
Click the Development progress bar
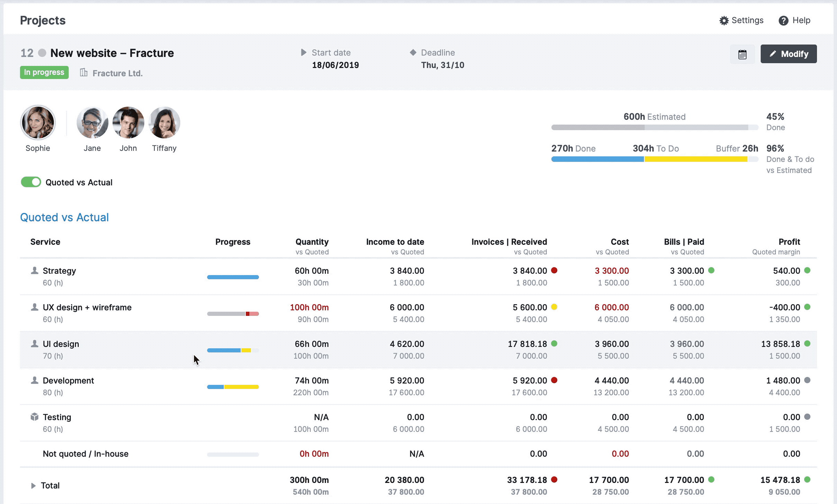coord(233,387)
